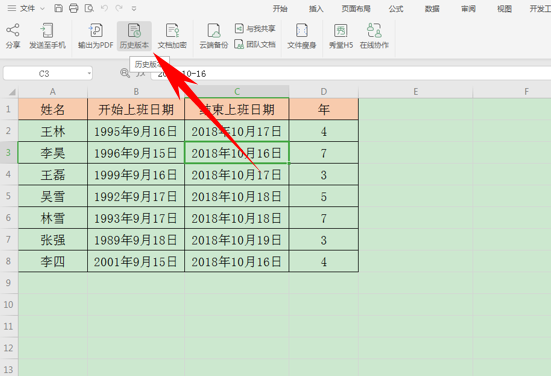Switch to the 视图 tab
551x376 pixels.
tap(504, 9)
